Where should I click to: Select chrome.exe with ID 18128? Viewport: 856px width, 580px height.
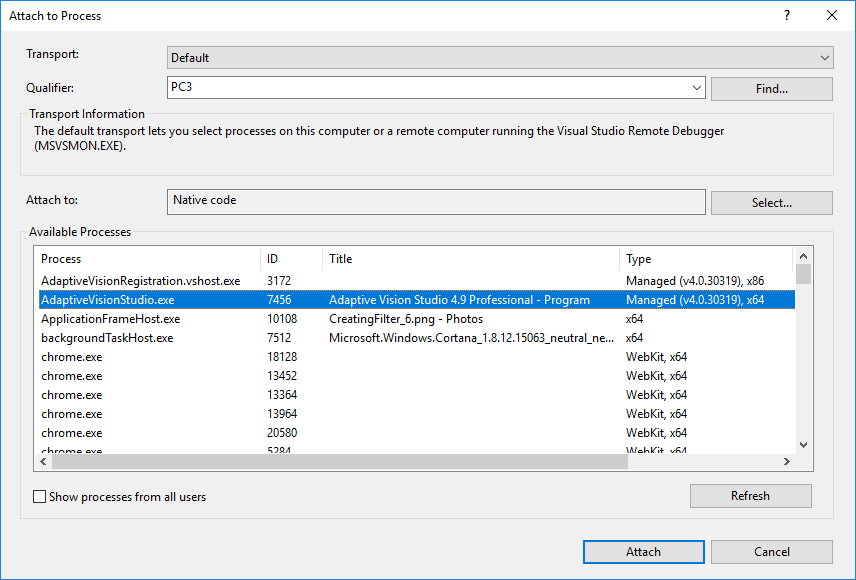[72, 357]
